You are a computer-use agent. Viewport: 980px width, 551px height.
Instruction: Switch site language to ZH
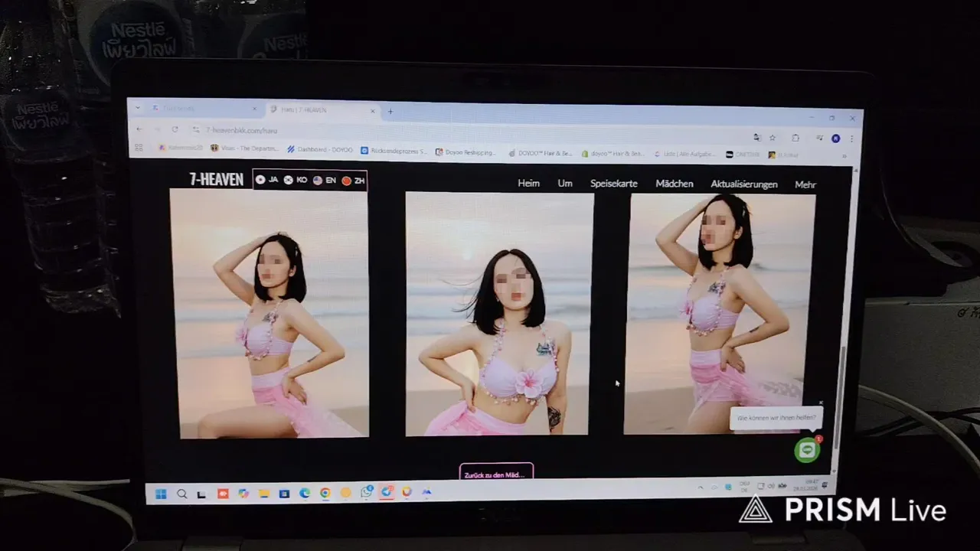click(x=354, y=181)
